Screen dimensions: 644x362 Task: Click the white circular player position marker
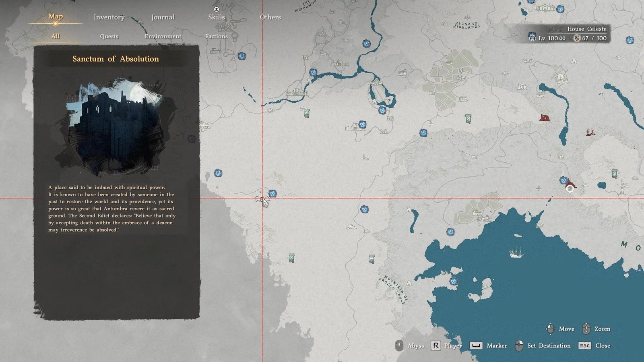[x=570, y=188]
